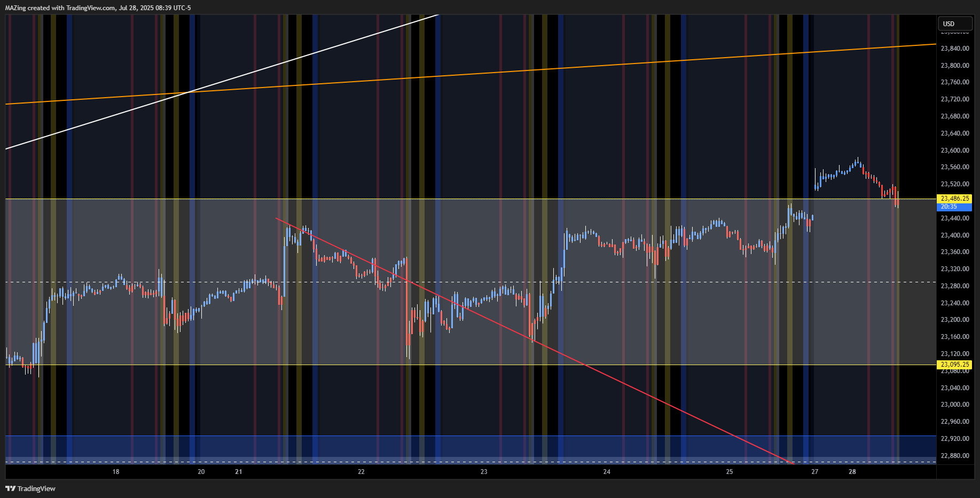The image size is (980, 498).
Task: Click the 22,880.00 price axis label
Action: 955,456
